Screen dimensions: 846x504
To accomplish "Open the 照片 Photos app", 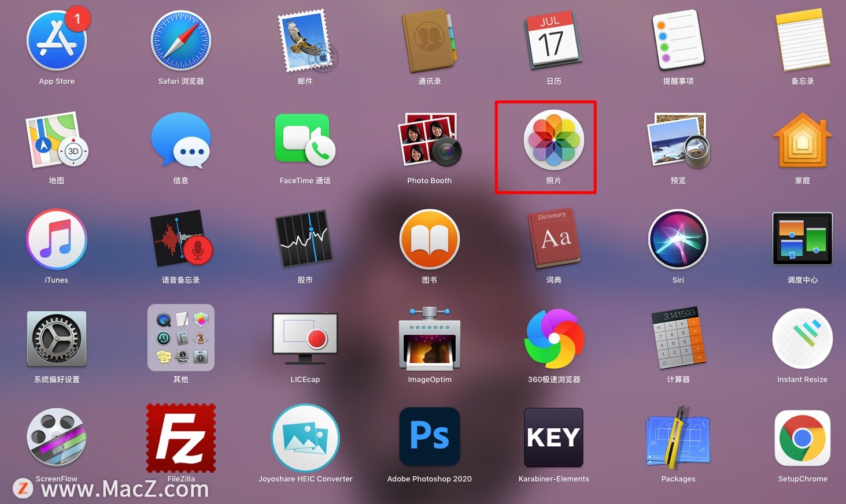I will [x=554, y=140].
